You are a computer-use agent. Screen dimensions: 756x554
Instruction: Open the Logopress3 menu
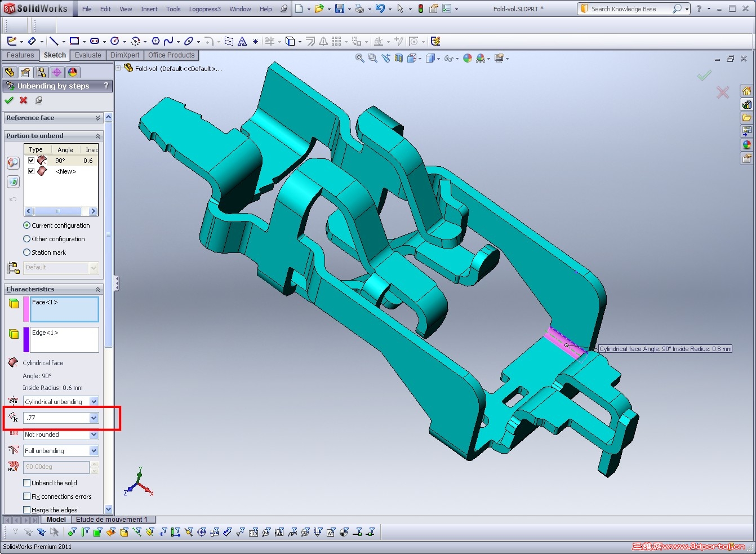click(205, 9)
